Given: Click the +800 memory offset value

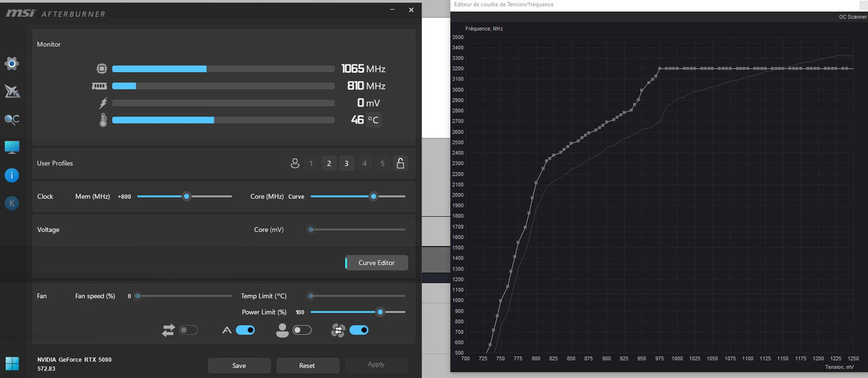Looking at the screenshot, I should coord(124,197).
